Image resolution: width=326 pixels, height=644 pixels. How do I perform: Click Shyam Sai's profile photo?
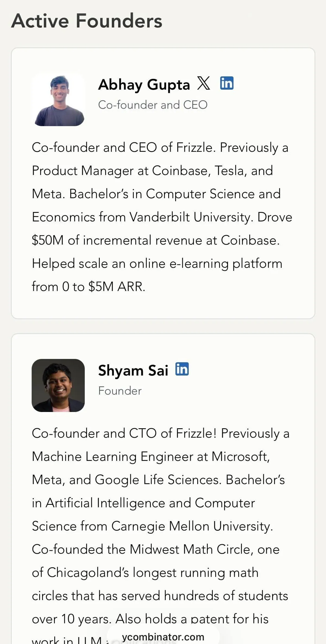(58, 385)
